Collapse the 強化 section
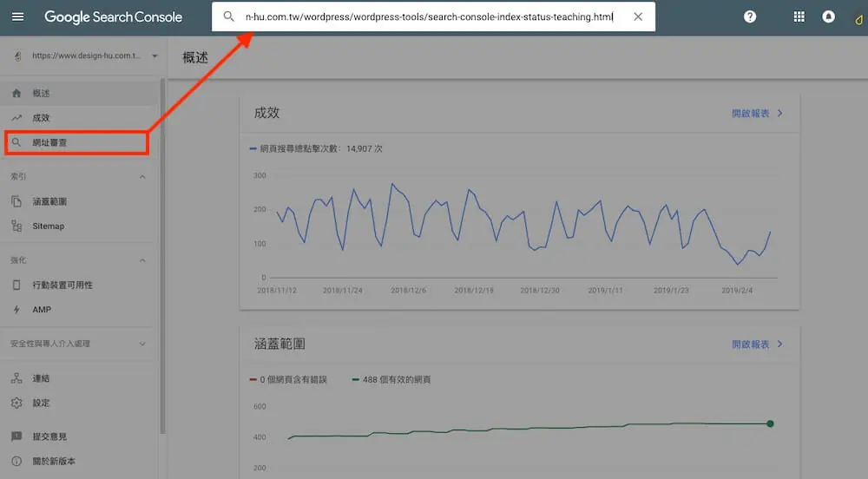The height and width of the screenshot is (479, 868). [142, 260]
